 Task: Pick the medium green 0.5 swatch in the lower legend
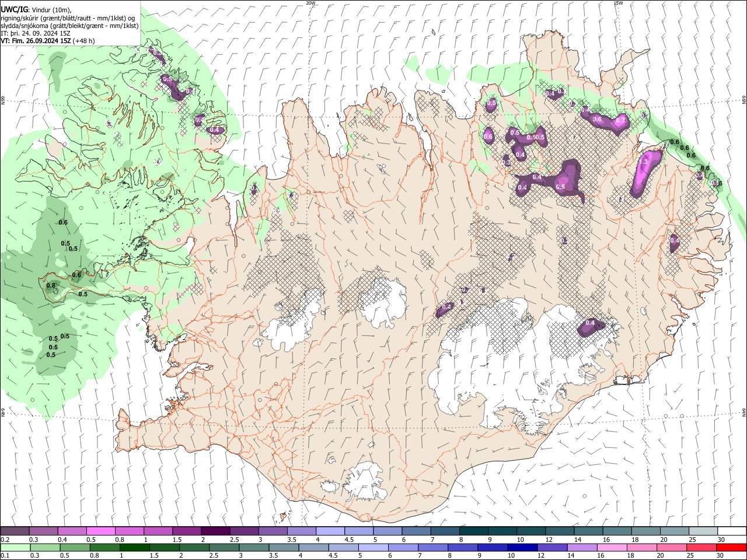pyautogui.click(x=75, y=547)
